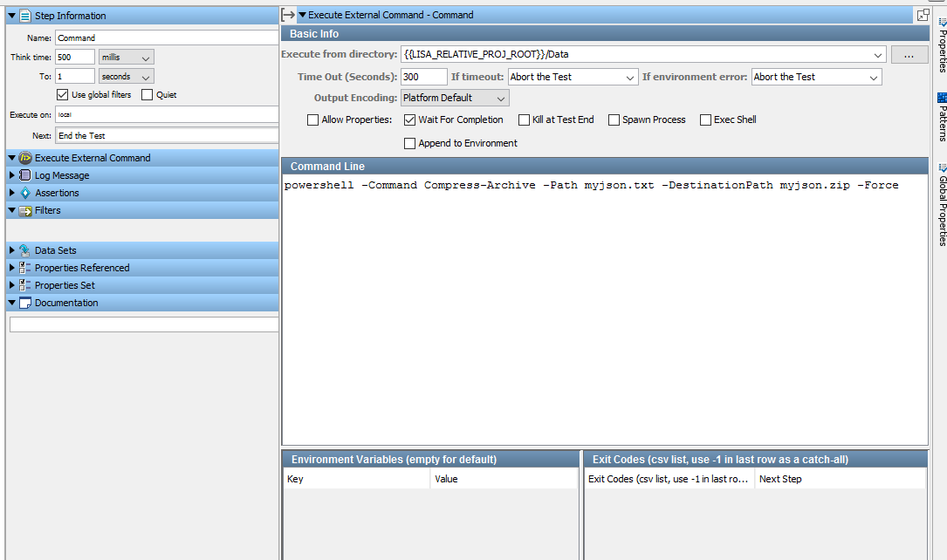The width and height of the screenshot is (947, 560).
Task: Enable the Exec Shell checkbox
Action: coord(705,120)
